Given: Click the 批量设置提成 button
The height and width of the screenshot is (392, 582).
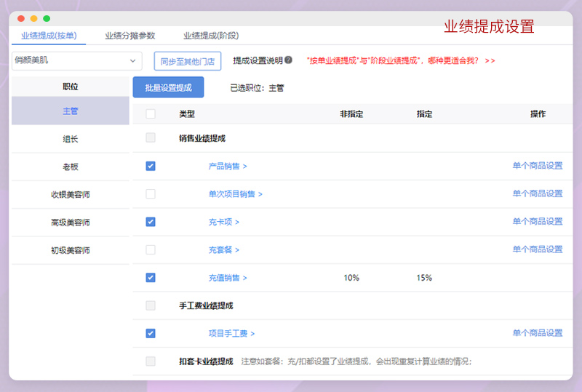Looking at the screenshot, I should tap(168, 87).
